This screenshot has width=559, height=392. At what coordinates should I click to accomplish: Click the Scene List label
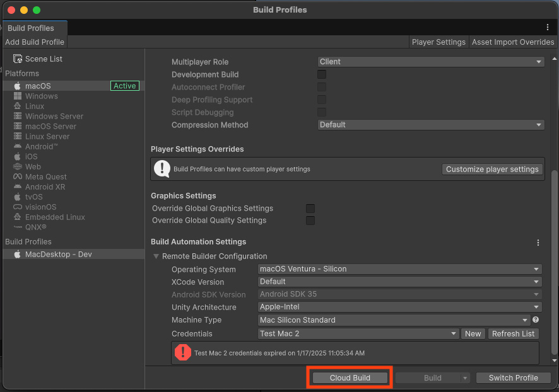coord(44,59)
